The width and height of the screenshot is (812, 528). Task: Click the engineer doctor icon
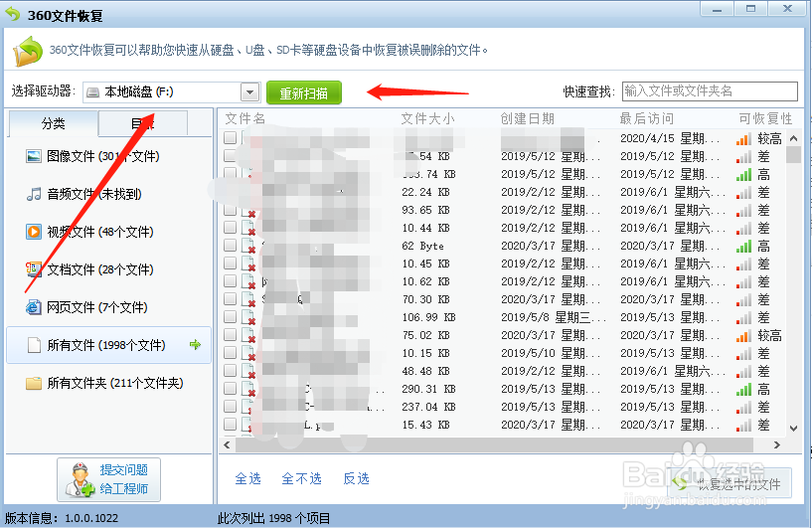[80, 480]
